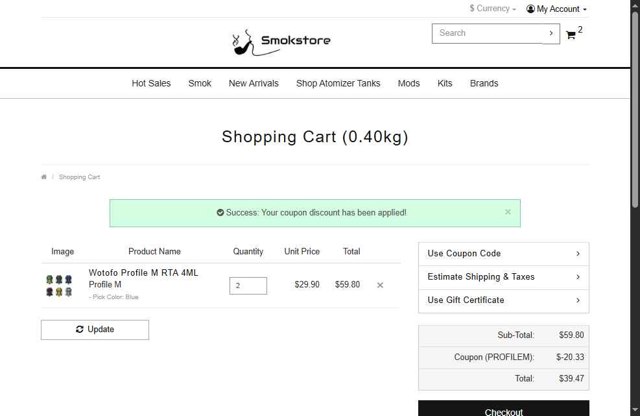
Task: Open the Mods menu
Action: 409,83
